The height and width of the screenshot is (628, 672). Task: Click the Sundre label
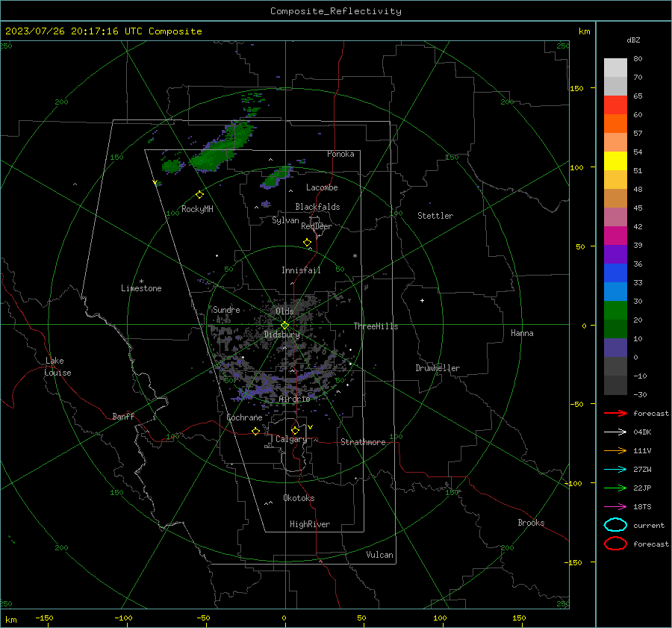[226, 309]
